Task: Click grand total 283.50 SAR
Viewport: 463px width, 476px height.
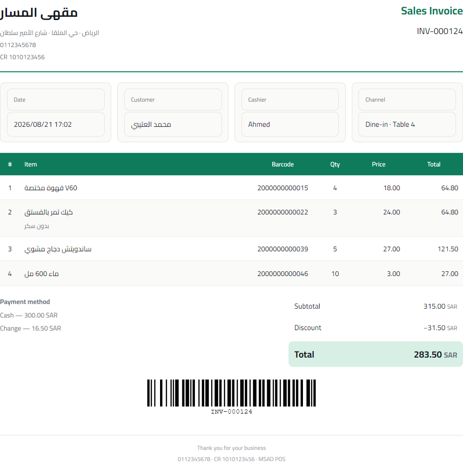Action: (x=436, y=354)
